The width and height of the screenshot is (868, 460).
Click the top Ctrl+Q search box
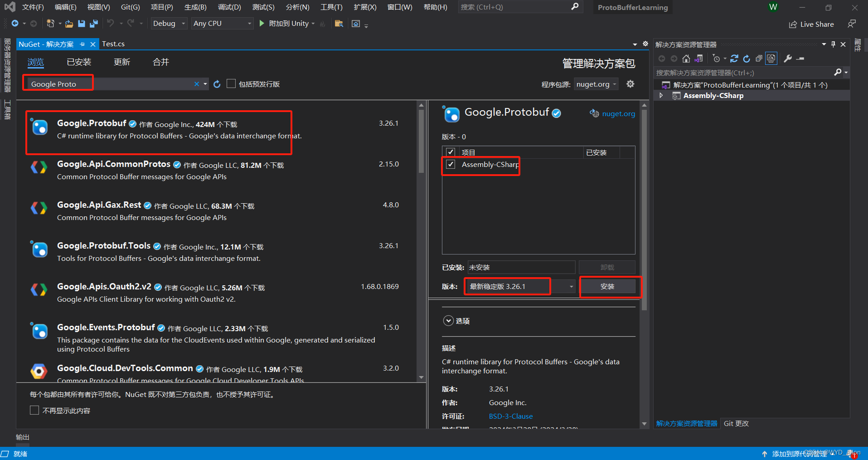coord(519,7)
